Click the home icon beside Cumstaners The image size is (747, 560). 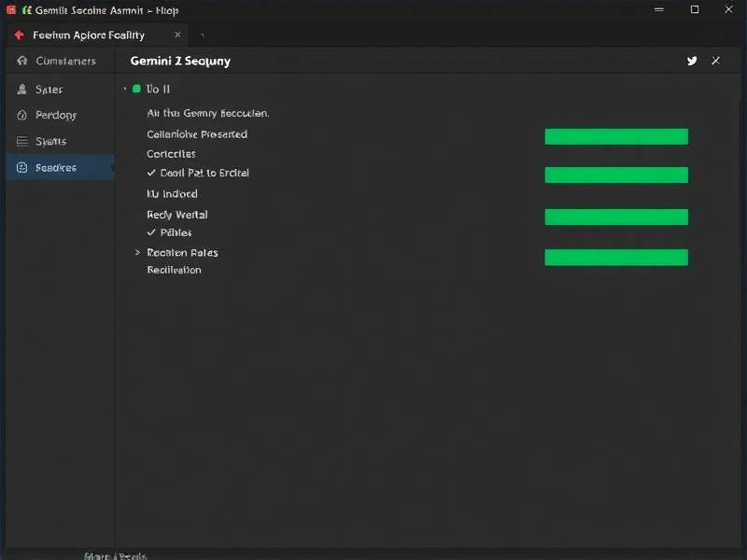point(22,61)
